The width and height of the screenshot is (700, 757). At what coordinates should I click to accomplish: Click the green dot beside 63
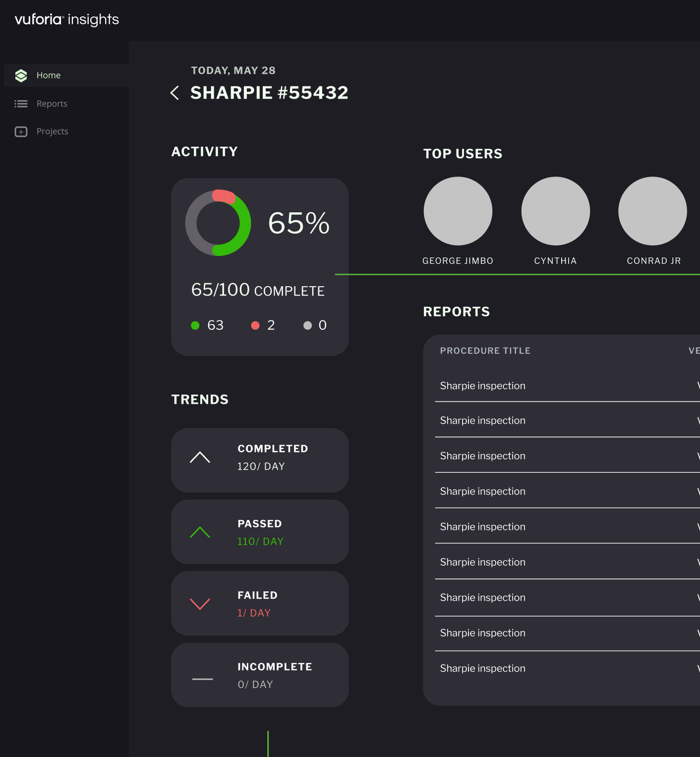click(195, 325)
